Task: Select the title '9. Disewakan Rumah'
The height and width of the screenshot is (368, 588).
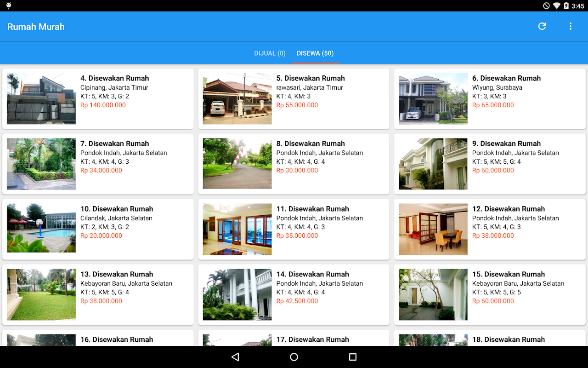Action: pos(507,144)
